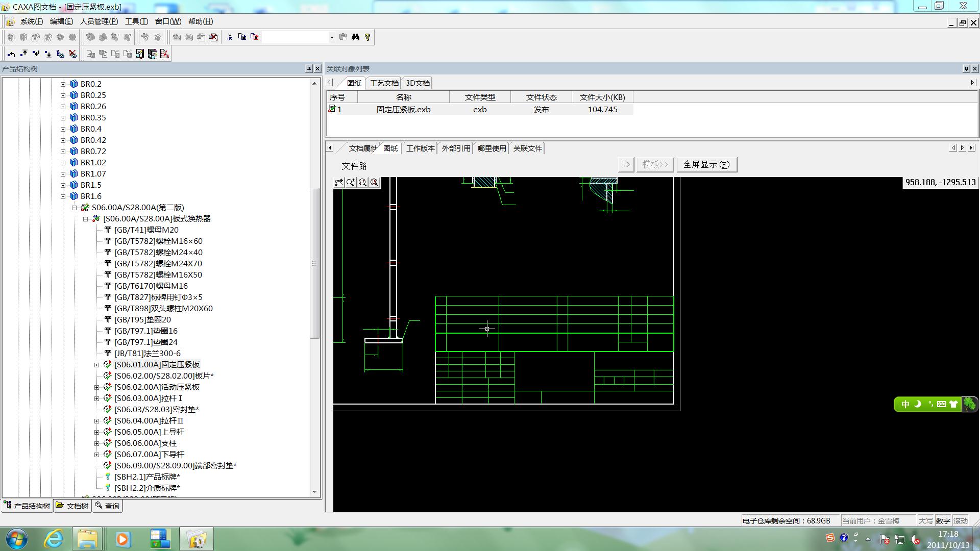Viewport: 980px width, 551px height.
Task: Pin the 关联对象列表 panel
Action: (x=966, y=68)
